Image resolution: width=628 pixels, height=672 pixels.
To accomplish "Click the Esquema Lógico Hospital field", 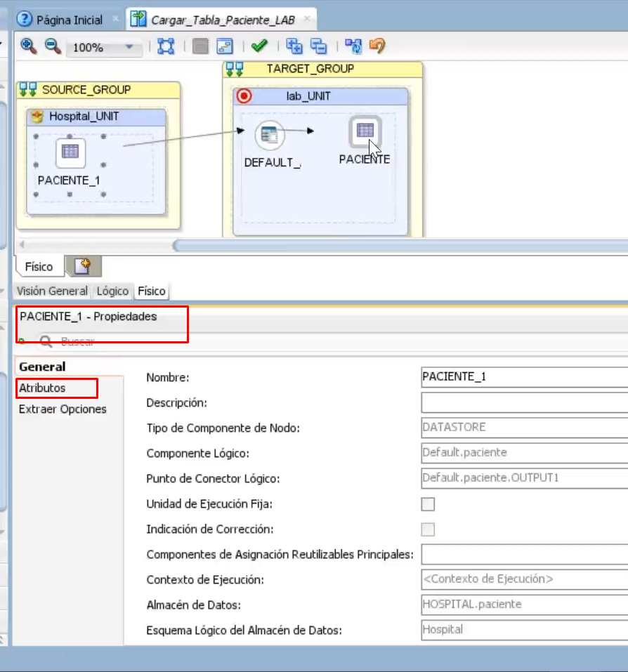I will pos(524,630).
